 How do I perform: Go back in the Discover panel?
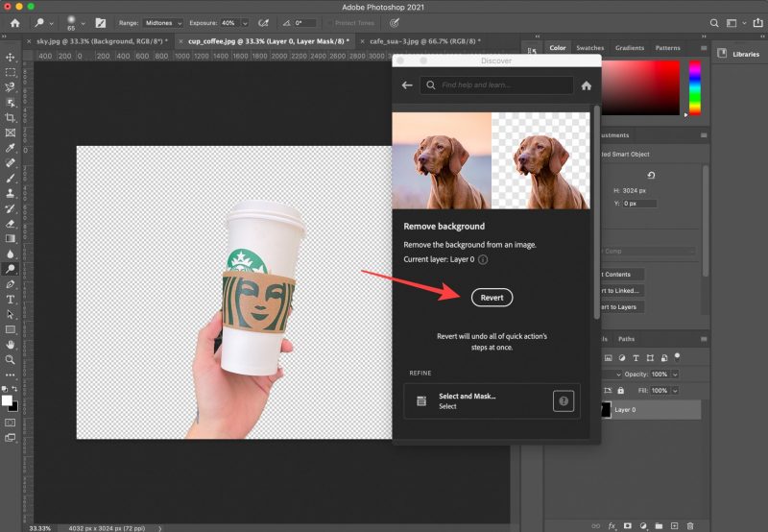click(407, 85)
